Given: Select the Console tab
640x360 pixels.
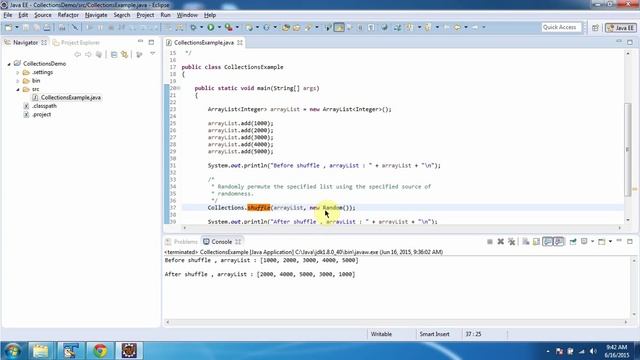Looking at the screenshot, I should coord(222,242).
